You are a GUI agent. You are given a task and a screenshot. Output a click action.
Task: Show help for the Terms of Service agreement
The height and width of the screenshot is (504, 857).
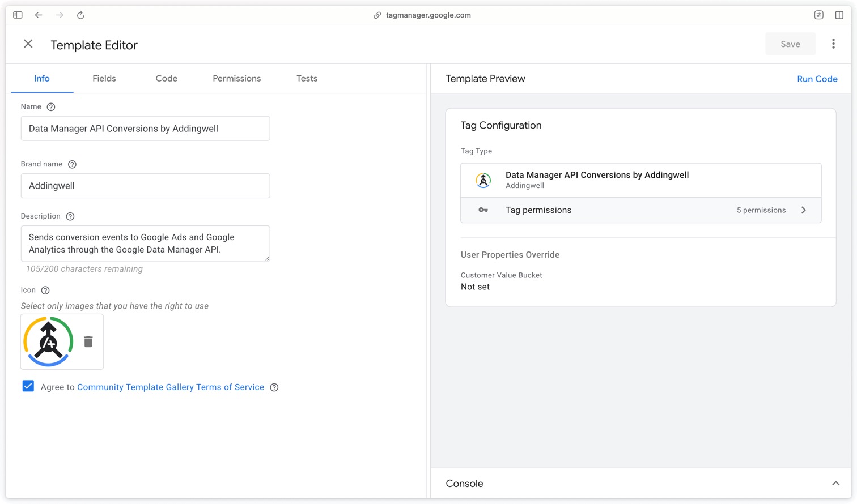(x=274, y=387)
